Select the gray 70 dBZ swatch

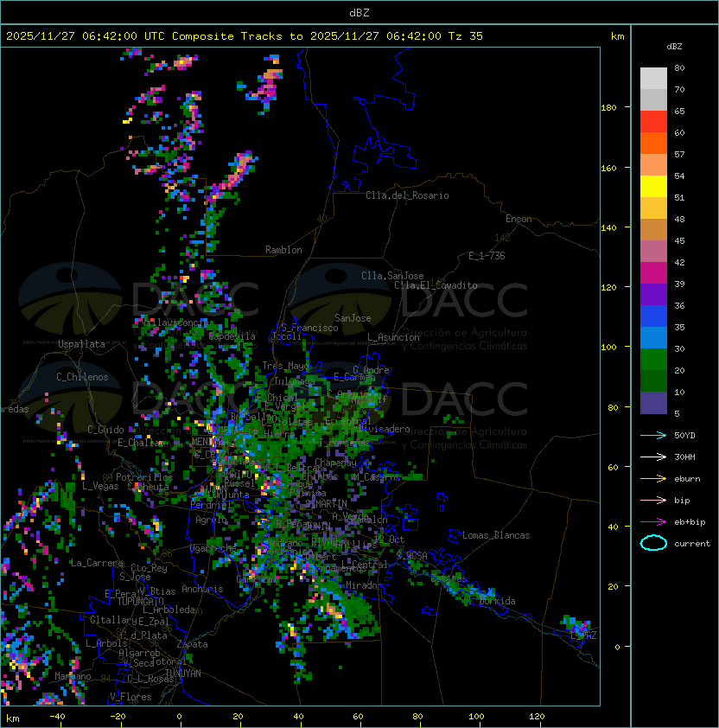(653, 99)
